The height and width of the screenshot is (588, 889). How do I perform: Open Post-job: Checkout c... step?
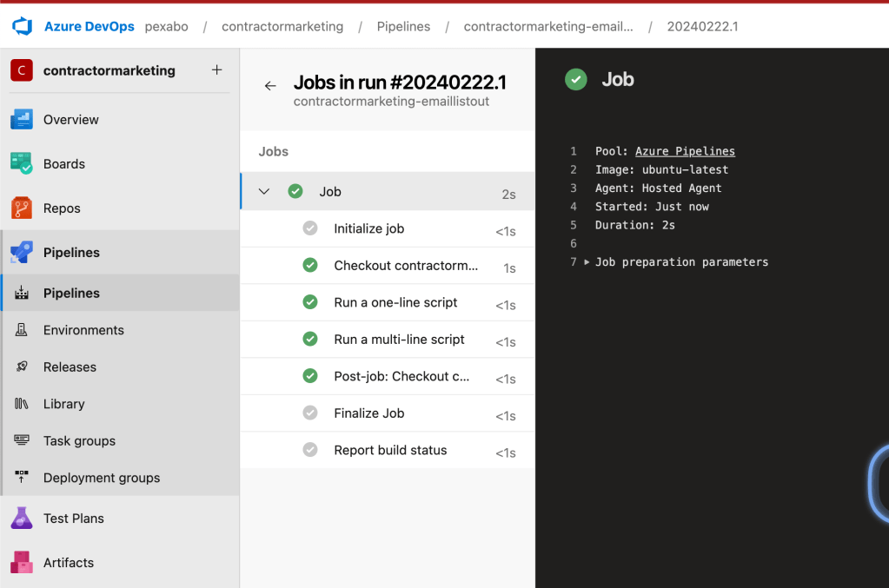[x=388, y=376]
